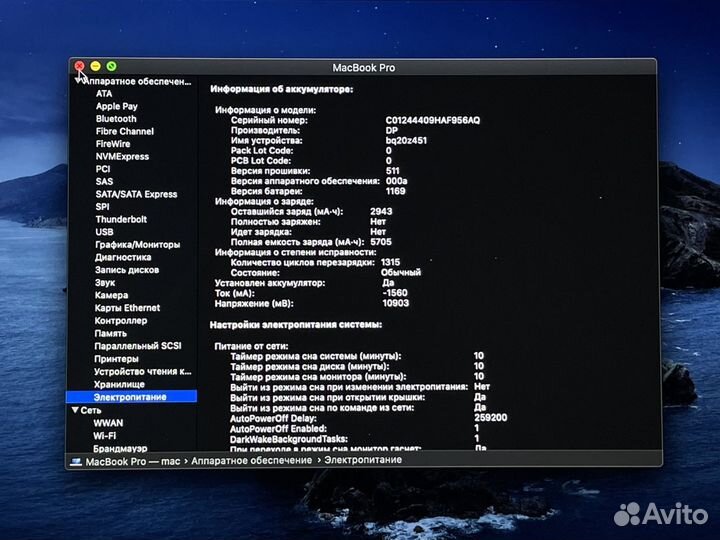Screen dimensions: 720x540
Task: Click 'MacBook Pro — mac' in path bar
Action: (x=133, y=461)
